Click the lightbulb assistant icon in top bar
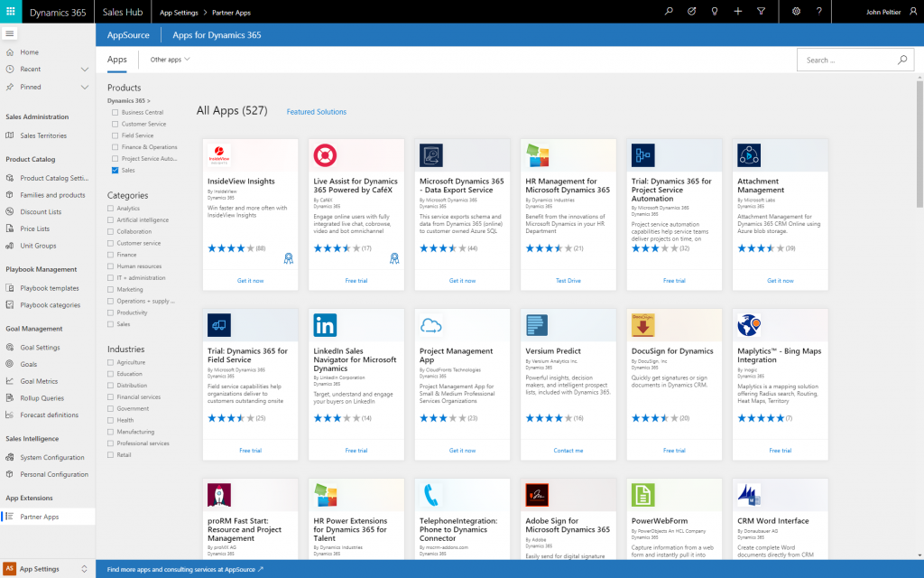The image size is (924, 578). click(x=714, y=12)
